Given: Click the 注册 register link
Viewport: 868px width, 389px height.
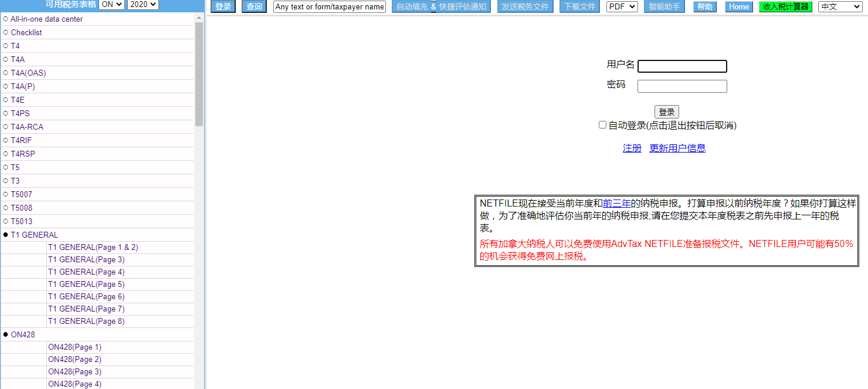Looking at the screenshot, I should coord(632,148).
